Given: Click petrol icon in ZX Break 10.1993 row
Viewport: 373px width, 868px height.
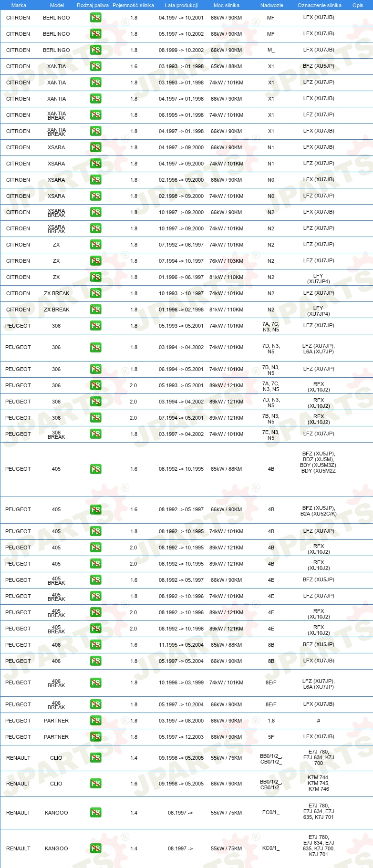Looking at the screenshot, I should point(95,293).
